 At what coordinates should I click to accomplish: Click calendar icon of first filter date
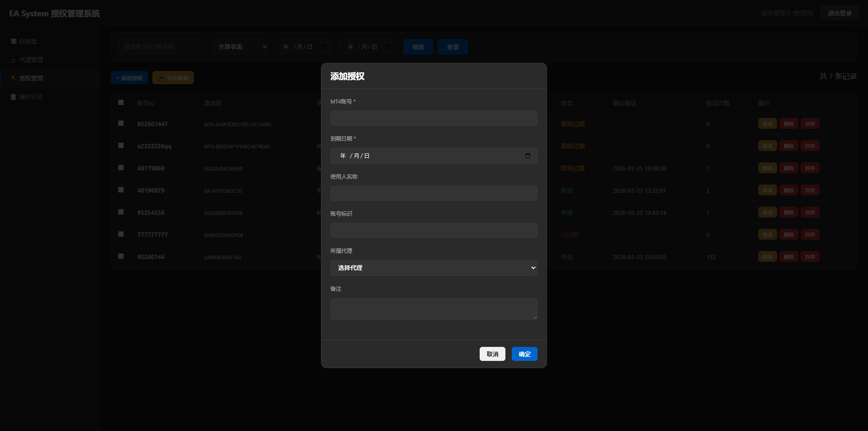pyautogui.click(x=324, y=47)
